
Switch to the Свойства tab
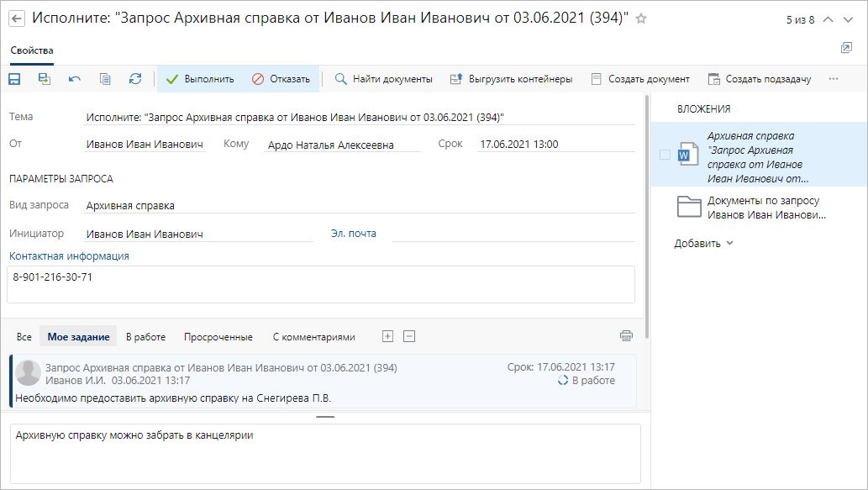click(x=32, y=50)
